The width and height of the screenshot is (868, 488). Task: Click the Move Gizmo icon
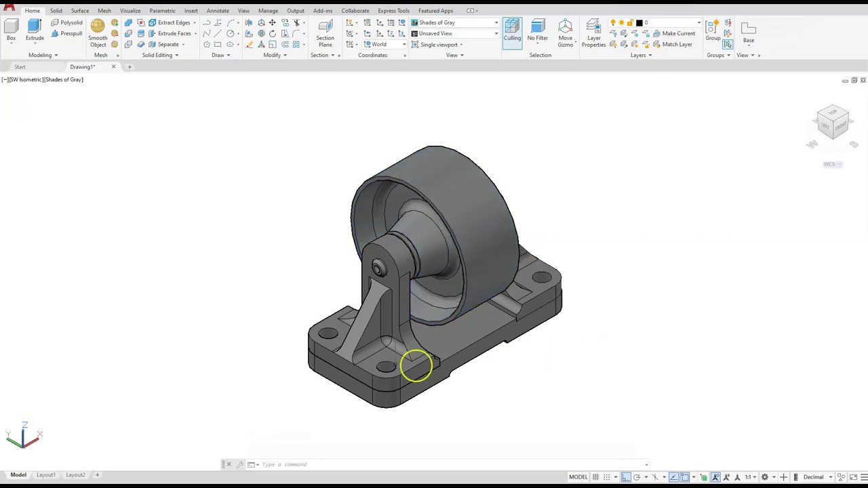(565, 34)
